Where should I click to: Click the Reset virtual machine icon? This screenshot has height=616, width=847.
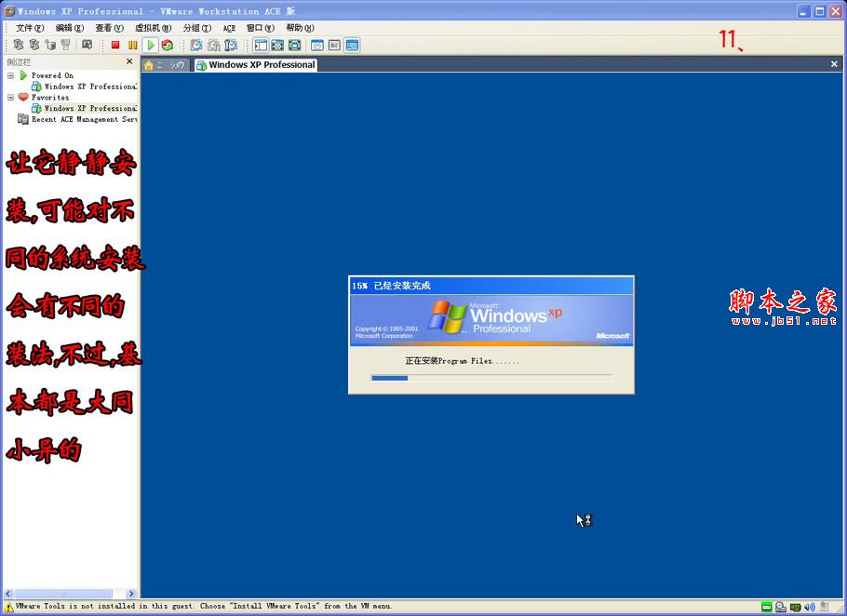[167, 46]
